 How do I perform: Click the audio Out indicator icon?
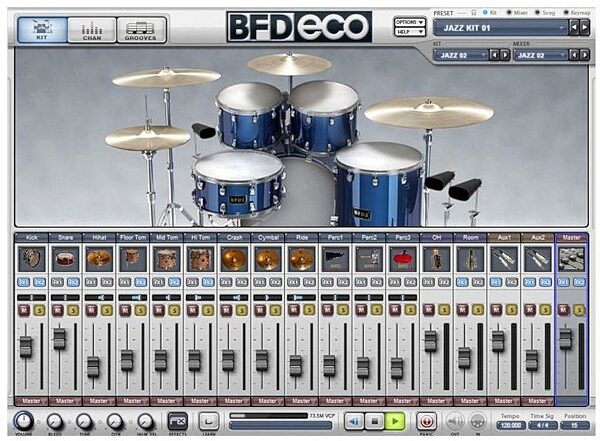455,421
